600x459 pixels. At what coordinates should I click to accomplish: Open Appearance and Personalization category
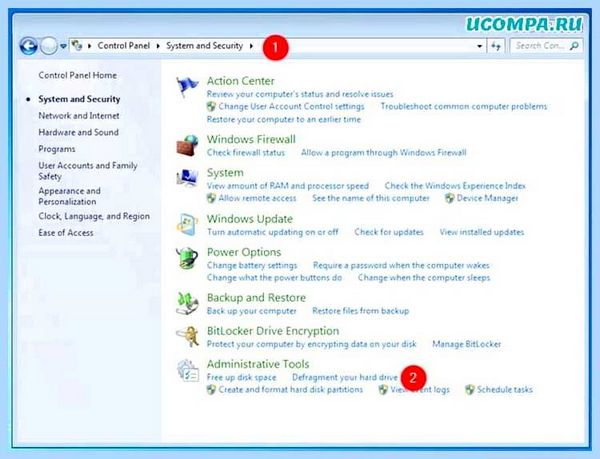[69, 196]
